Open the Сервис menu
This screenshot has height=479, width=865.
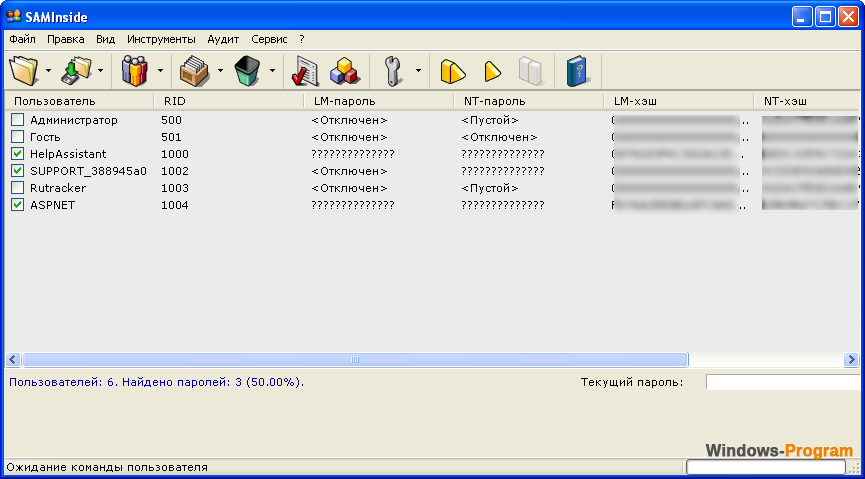click(269, 39)
